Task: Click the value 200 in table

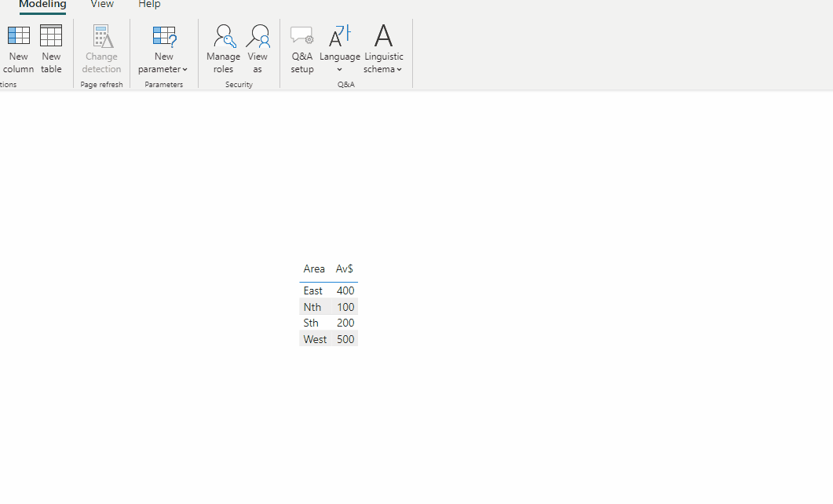Action: click(x=345, y=323)
